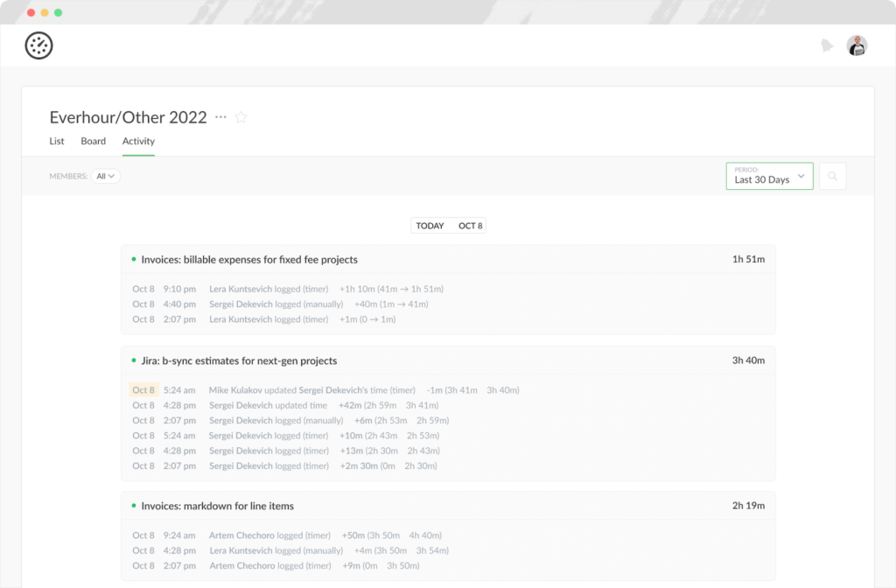
Task: Click the green dot beside "Invoices: billable expenses"
Action: pos(132,259)
